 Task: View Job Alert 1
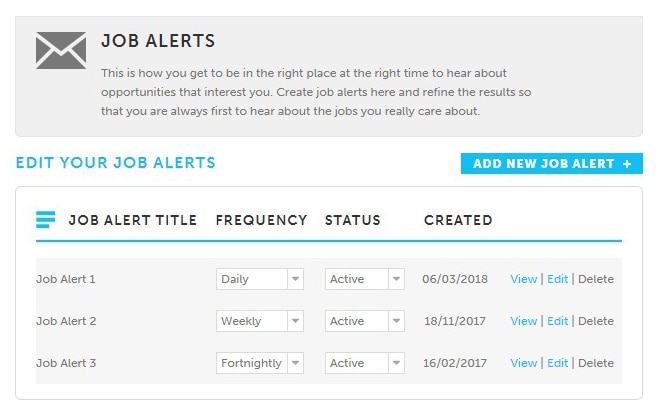point(523,280)
